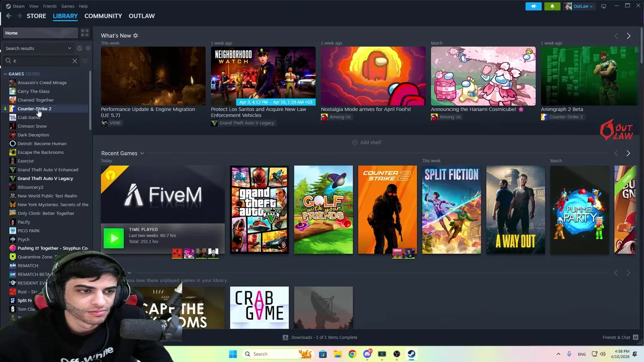
Task: Open A Way Out cover
Action: click(x=515, y=210)
